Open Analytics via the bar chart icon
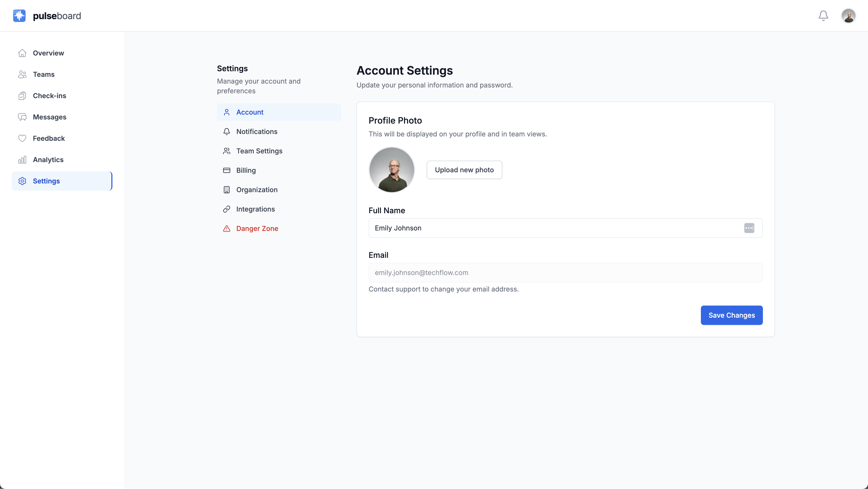 coord(22,159)
